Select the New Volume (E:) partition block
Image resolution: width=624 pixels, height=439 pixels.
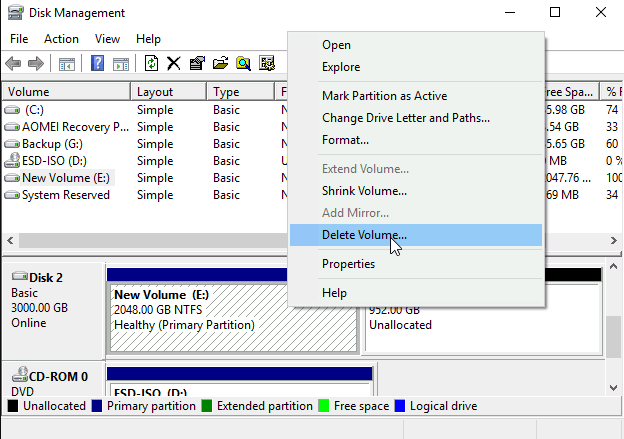coord(233,318)
